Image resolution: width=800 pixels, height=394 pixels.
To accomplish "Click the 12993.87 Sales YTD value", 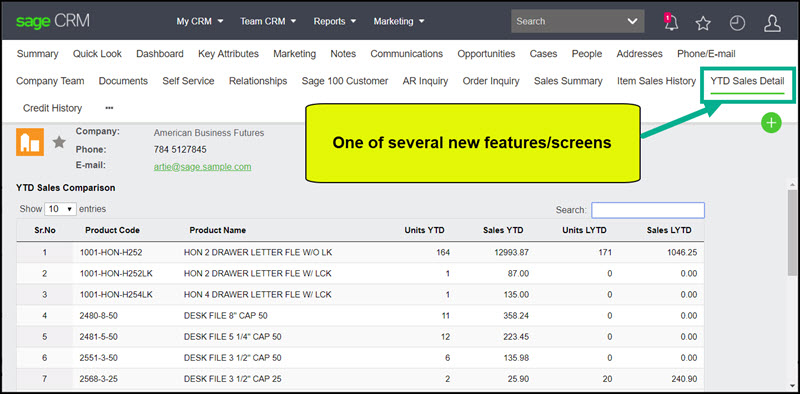I will (511, 252).
